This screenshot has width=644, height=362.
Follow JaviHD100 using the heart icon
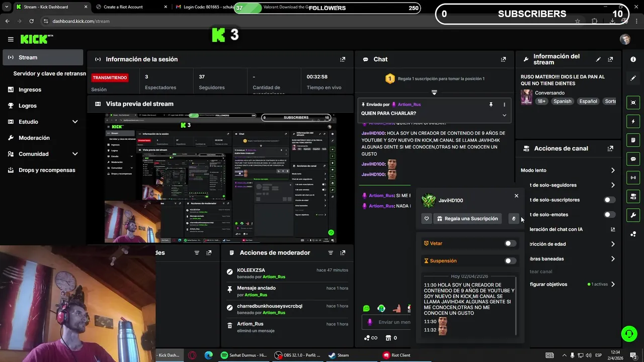click(427, 219)
